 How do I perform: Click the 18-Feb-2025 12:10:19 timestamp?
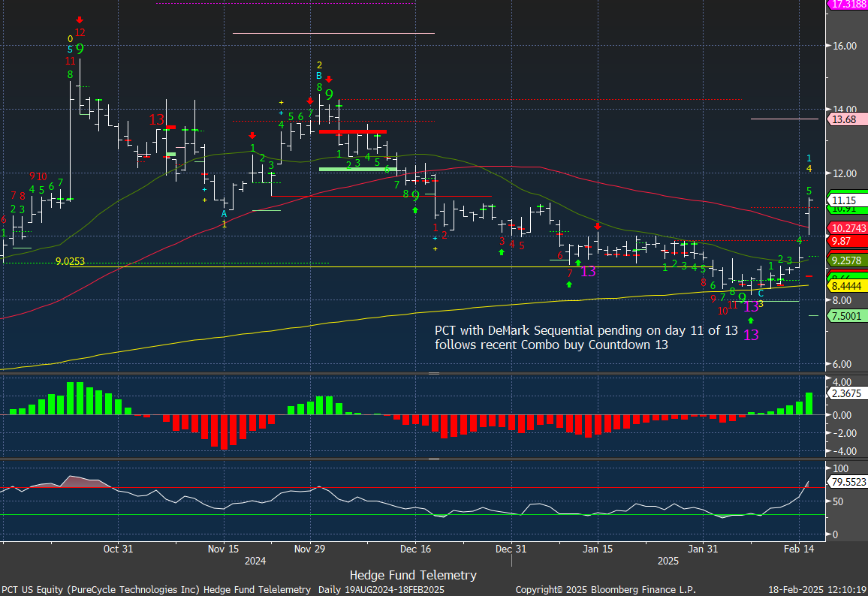[x=817, y=590]
